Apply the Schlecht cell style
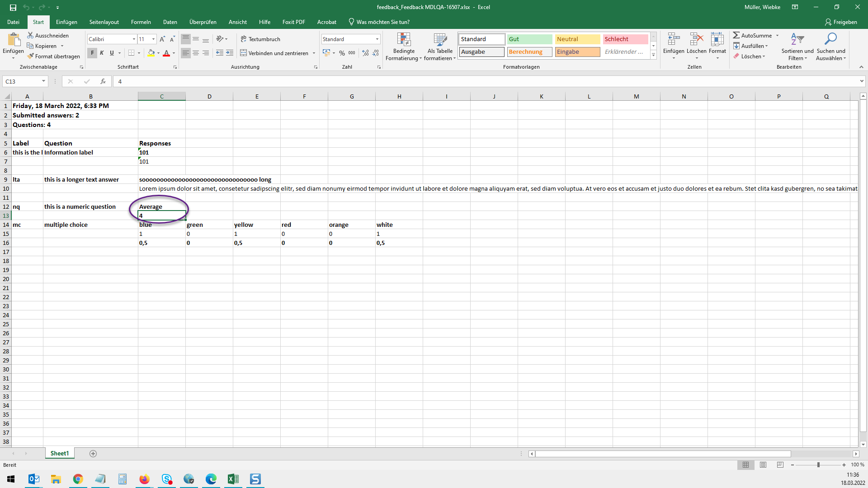This screenshot has width=868, height=488. pos(626,39)
